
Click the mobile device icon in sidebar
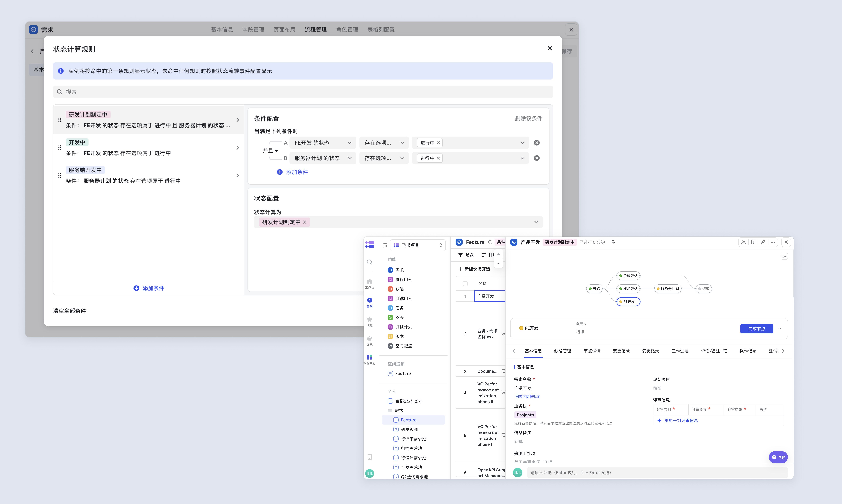369,457
